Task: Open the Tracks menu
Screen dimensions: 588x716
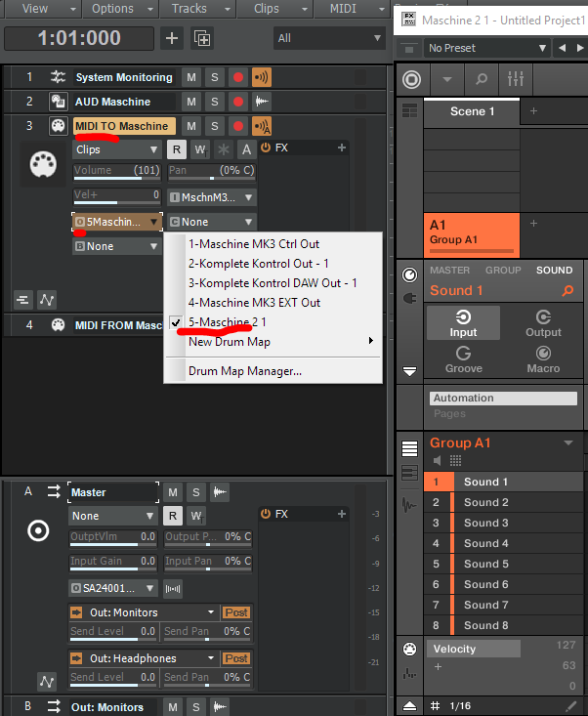Action: click(x=197, y=8)
